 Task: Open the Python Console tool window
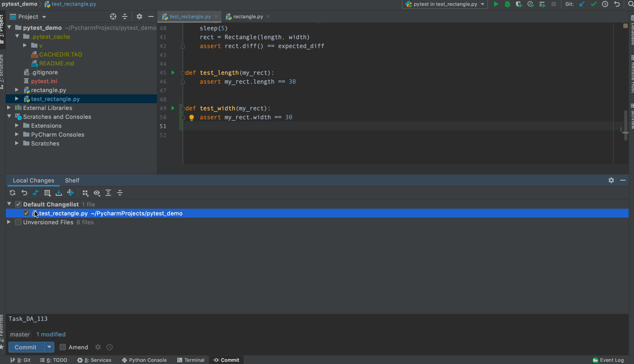click(x=144, y=360)
